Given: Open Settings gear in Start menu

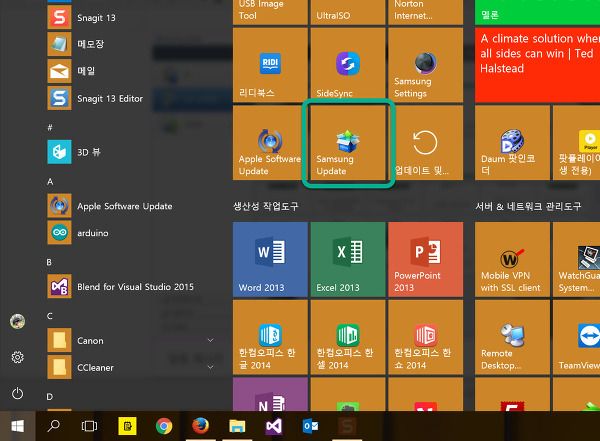Looking at the screenshot, I should point(18,357).
